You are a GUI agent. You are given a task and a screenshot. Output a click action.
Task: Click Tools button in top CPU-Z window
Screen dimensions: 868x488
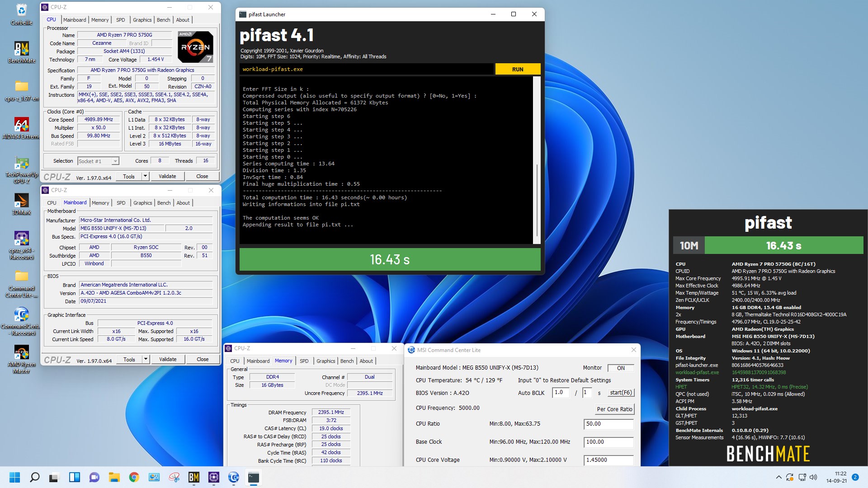coord(129,176)
